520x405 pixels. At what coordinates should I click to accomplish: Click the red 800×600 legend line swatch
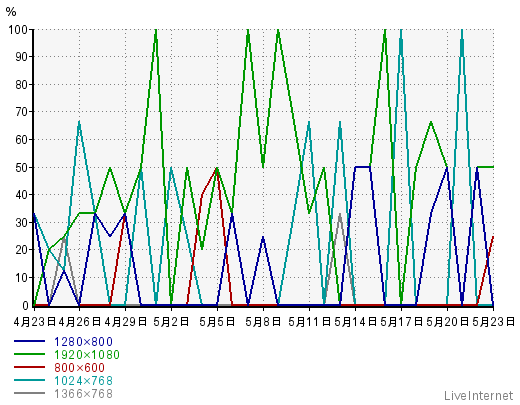(29, 367)
